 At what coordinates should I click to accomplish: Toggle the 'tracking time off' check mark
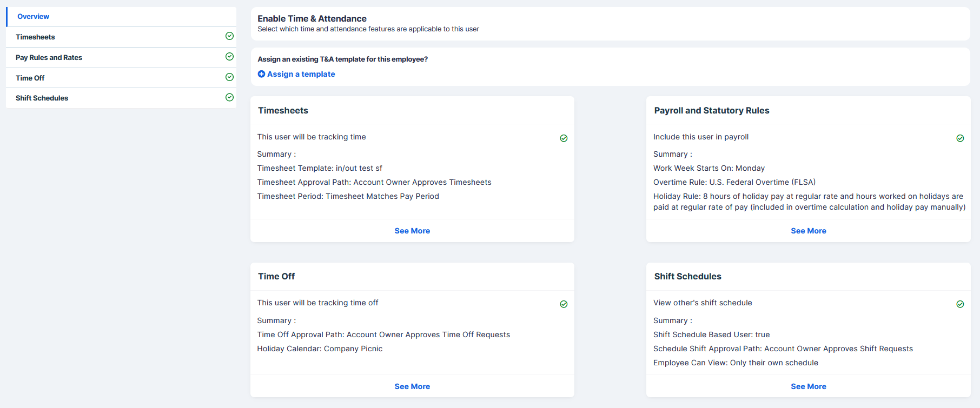[x=564, y=304]
